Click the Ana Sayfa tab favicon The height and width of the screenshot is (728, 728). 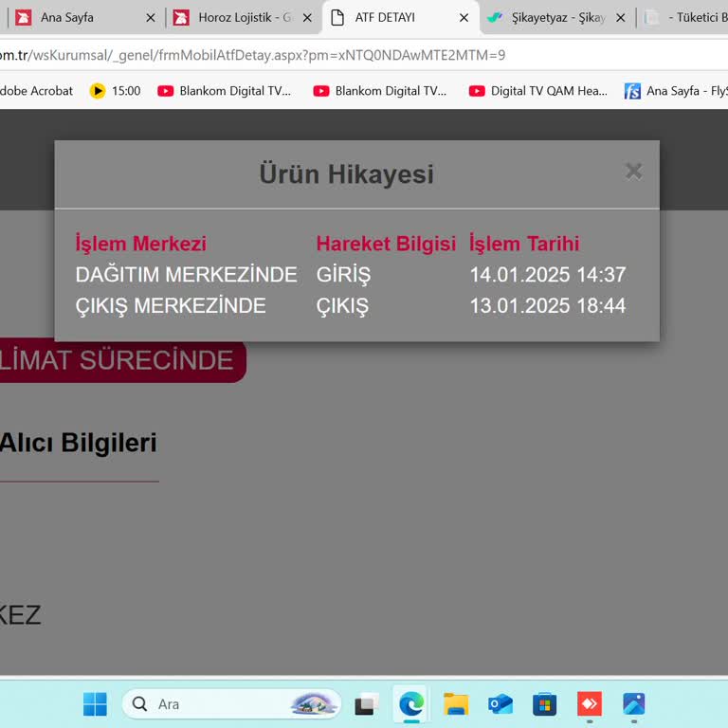pyautogui.click(x=23, y=18)
